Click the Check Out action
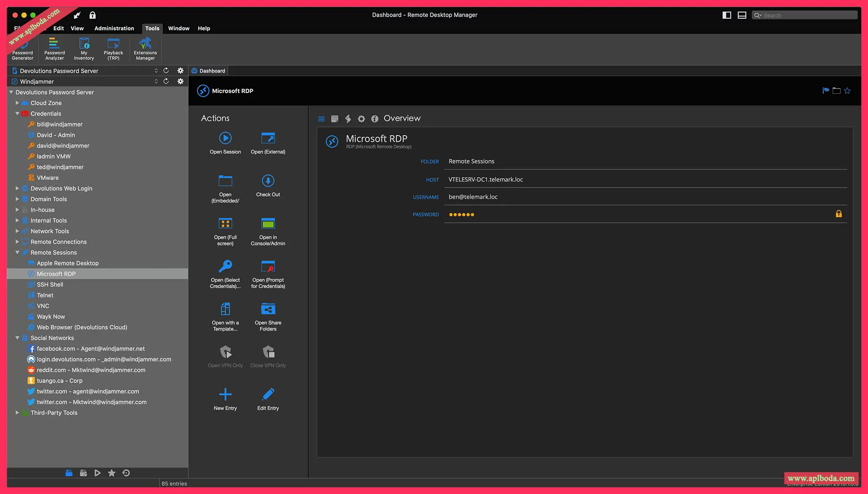The width and height of the screenshot is (868, 494). pos(268,186)
